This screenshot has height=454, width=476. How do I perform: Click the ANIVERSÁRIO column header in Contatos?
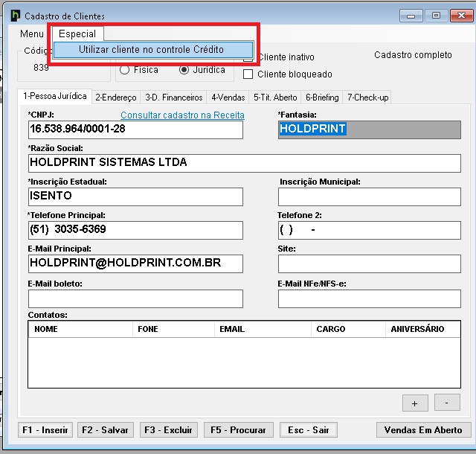click(423, 329)
